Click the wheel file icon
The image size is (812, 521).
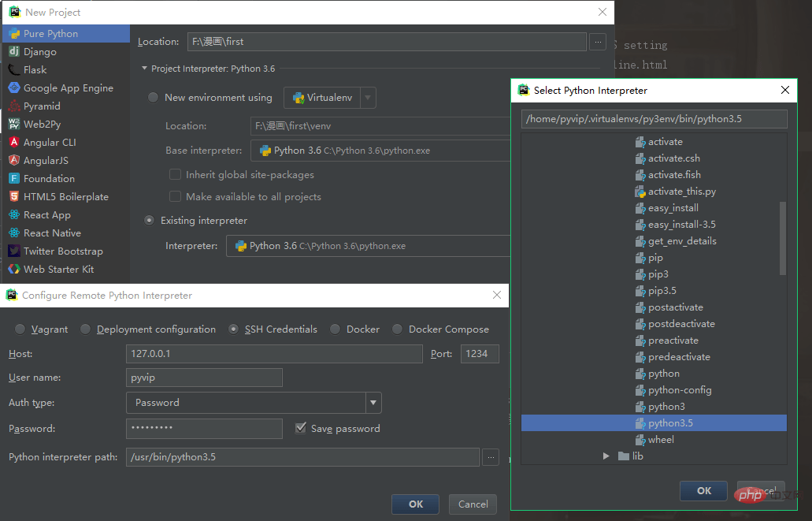click(640, 440)
